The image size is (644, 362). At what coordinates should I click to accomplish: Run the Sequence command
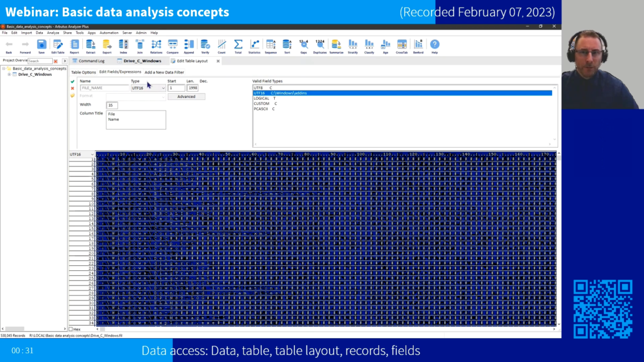[x=270, y=47]
